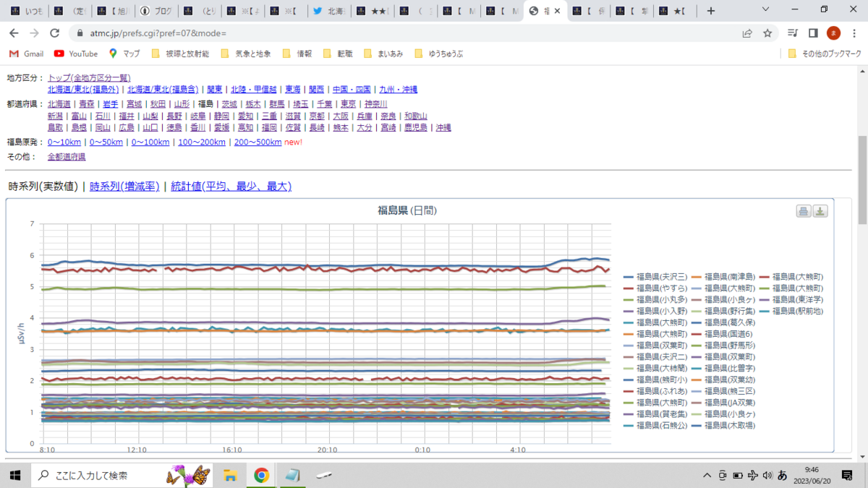The height and width of the screenshot is (488, 868).
Task: Bookmark this page with the star icon
Action: [x=767, y=33]
